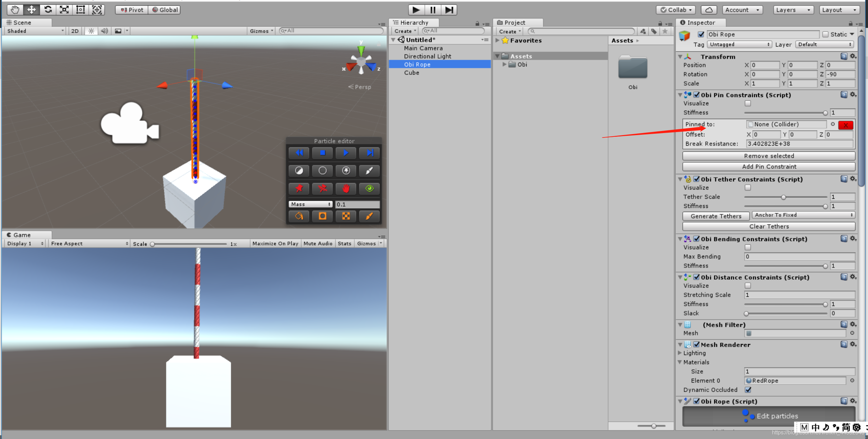Click the pin/magnet tool in Particle editor
This screenshot has width=868, height=439.
300,188
